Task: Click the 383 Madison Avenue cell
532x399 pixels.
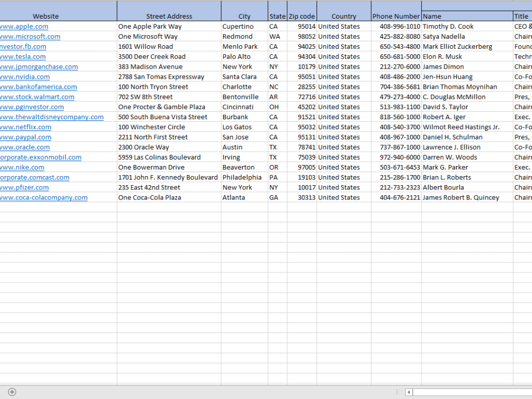Action: pos(169,67)
